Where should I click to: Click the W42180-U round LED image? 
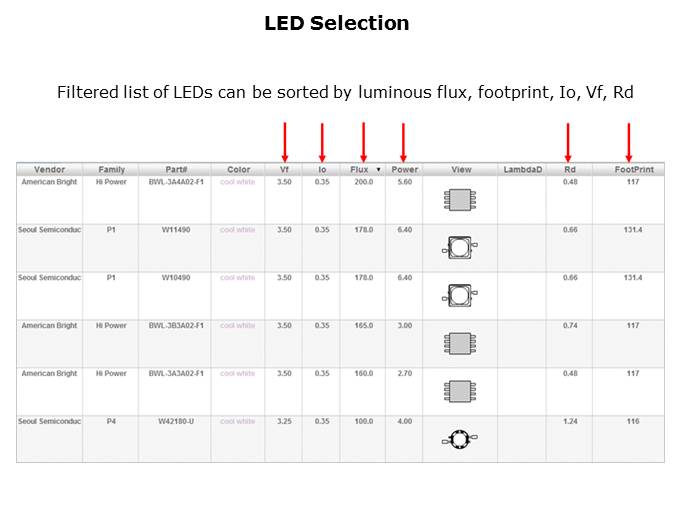[x=460, y=438]
